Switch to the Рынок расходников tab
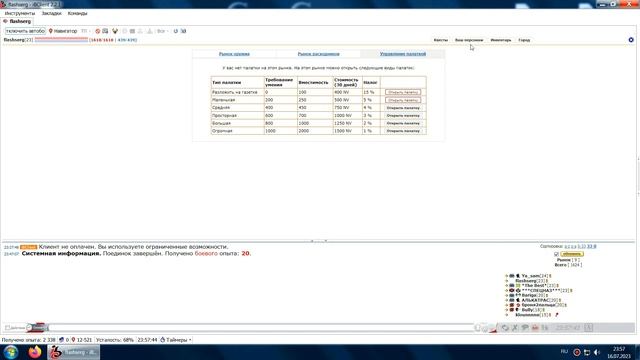The width and height of the screenshot is (640, 360). point(318,54)
